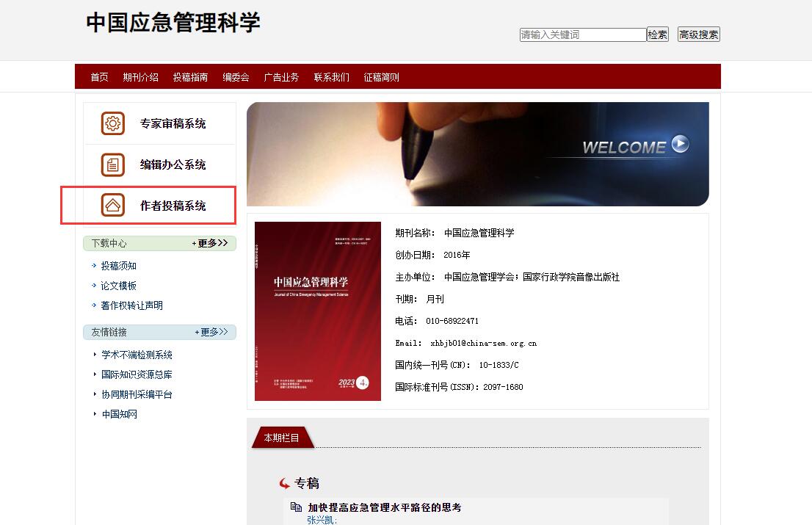Visit the 中国知网 friendly link
Screen dimensions: 812x525
119,414
